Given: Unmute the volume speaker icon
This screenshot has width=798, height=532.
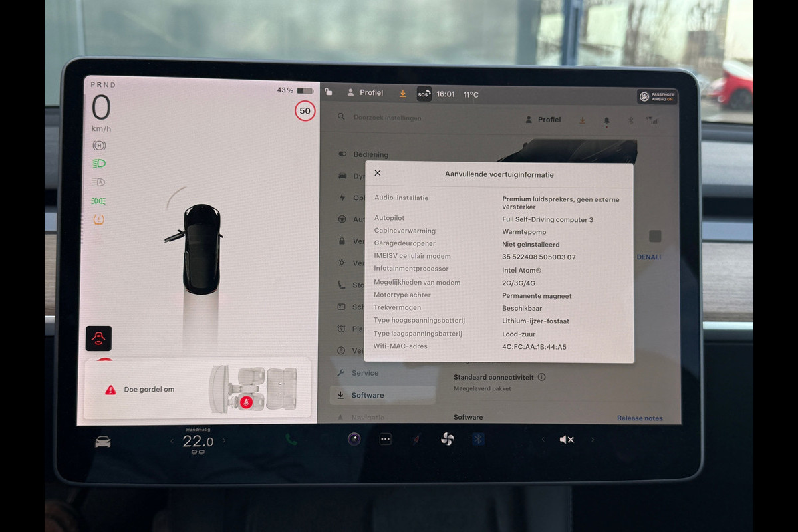Looking at the screenshot, I should click(x=567, y=440).
